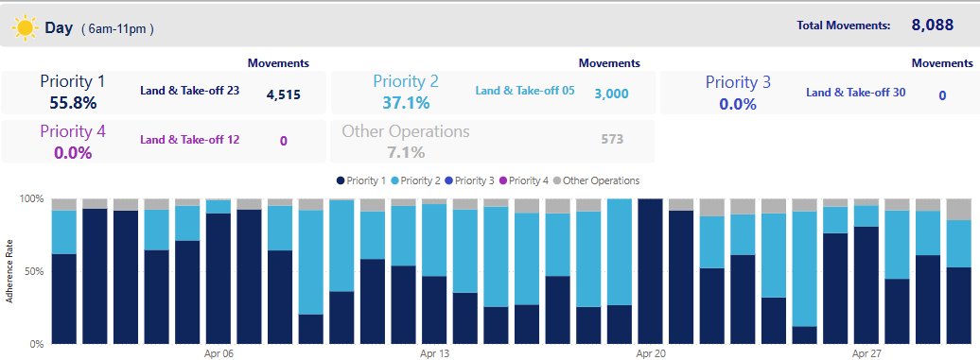
Task: Click the Apr 13 axis label
Action: coord(434,353)
